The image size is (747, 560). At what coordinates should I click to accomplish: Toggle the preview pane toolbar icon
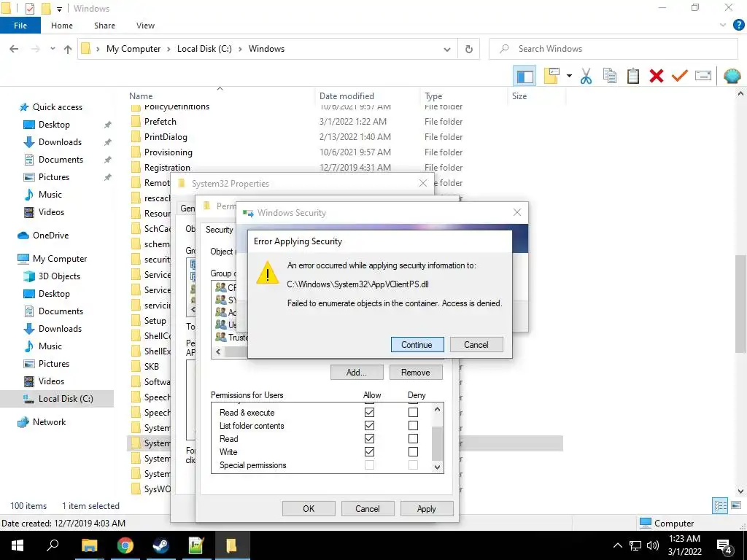coord(525,76)
